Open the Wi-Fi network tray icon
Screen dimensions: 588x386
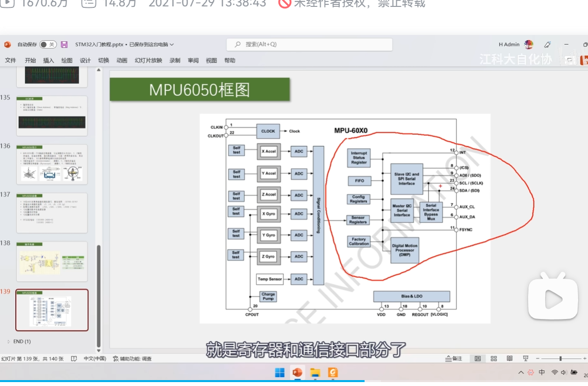click(x=555, y=373)
